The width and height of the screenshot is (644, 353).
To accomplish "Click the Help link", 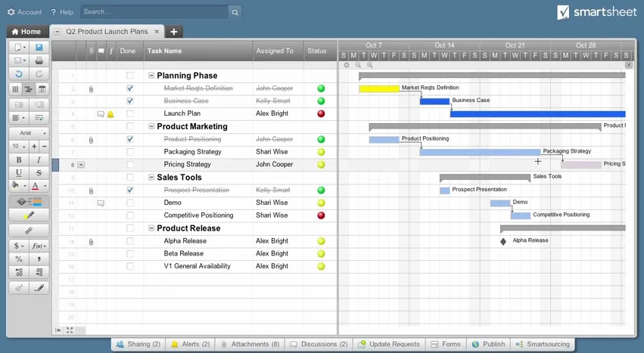I will click(x=62, y=12).
